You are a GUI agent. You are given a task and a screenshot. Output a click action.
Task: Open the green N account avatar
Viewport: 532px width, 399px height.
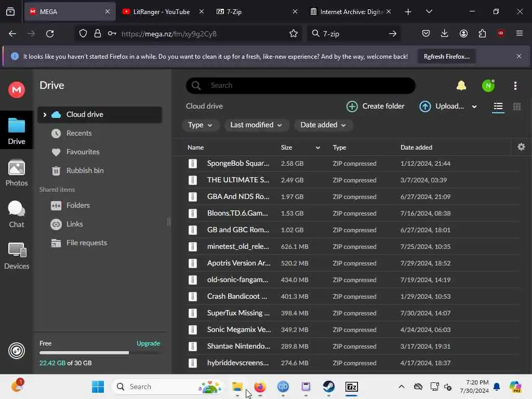(488, 86)
